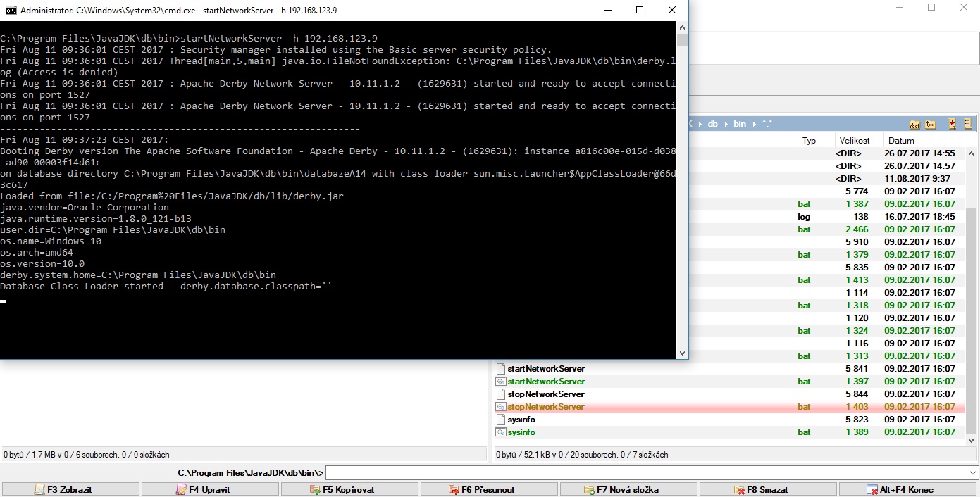Click Alt+F4 Konec button
Viewport: 980px width, 497px height.
coord(908,489)
